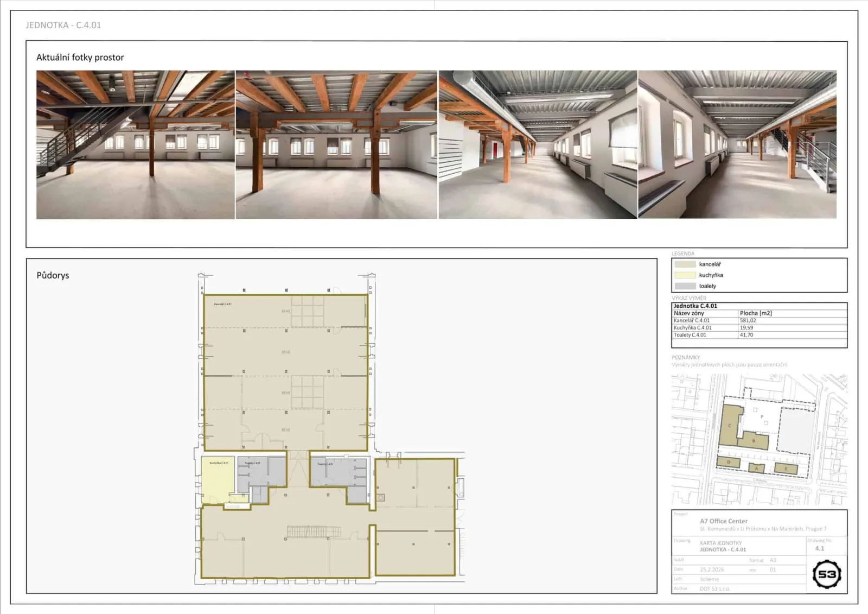868x614 pixels.
Task: Click the LoD value 'Scheme'
Action: (709, 579)
